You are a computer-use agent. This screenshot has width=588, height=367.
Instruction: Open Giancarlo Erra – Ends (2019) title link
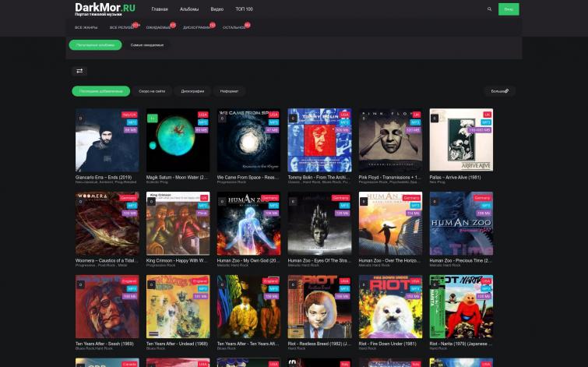point(104,177)
